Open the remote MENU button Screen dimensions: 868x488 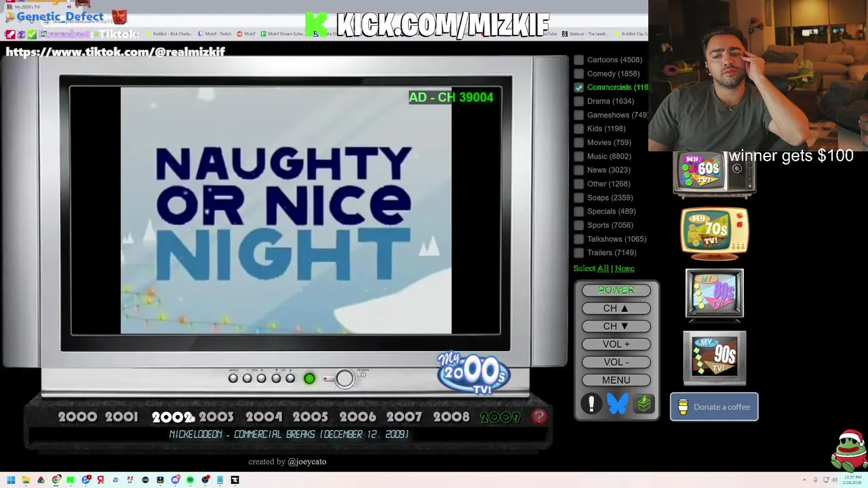(616, 380)
